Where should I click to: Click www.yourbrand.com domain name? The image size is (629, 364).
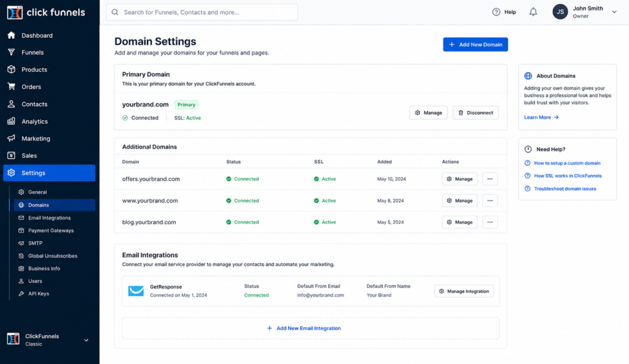(150, 201)
